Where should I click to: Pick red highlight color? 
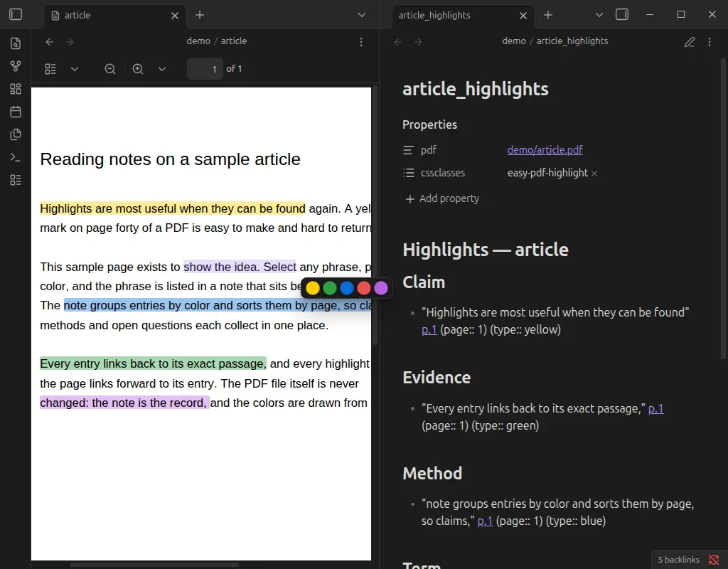tap(364, 288)
